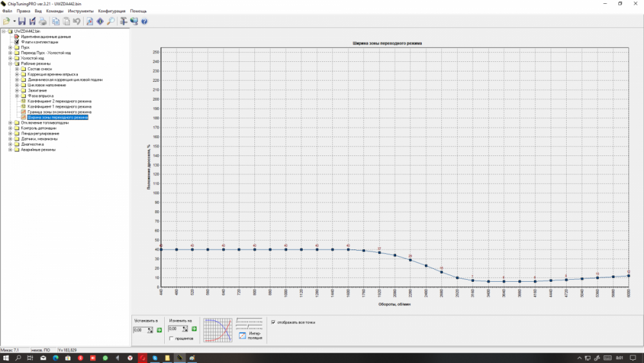Expand the 'Холостой ход' tree folder

pos(10,58)
